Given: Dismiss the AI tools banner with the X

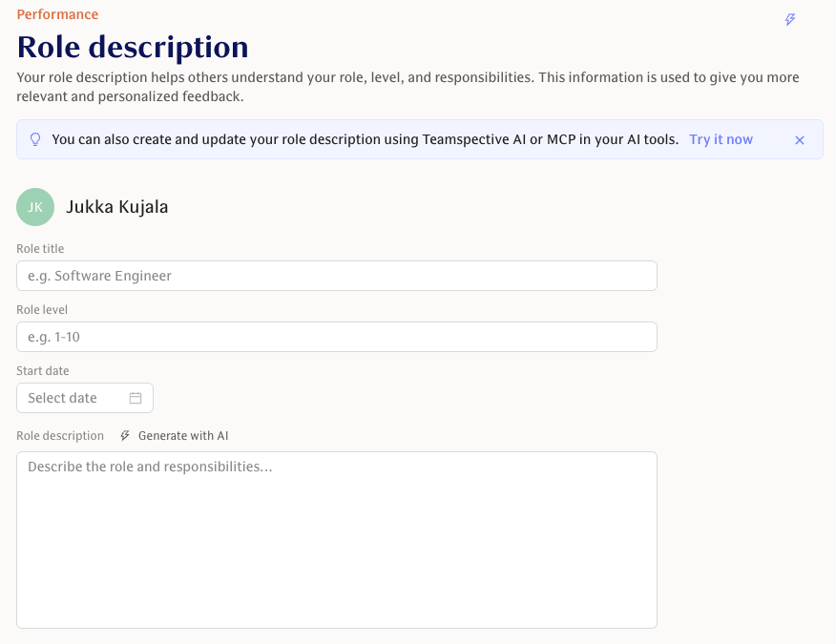Looking at the screenshot, I should pyautogui.click(x=800, y=139).
